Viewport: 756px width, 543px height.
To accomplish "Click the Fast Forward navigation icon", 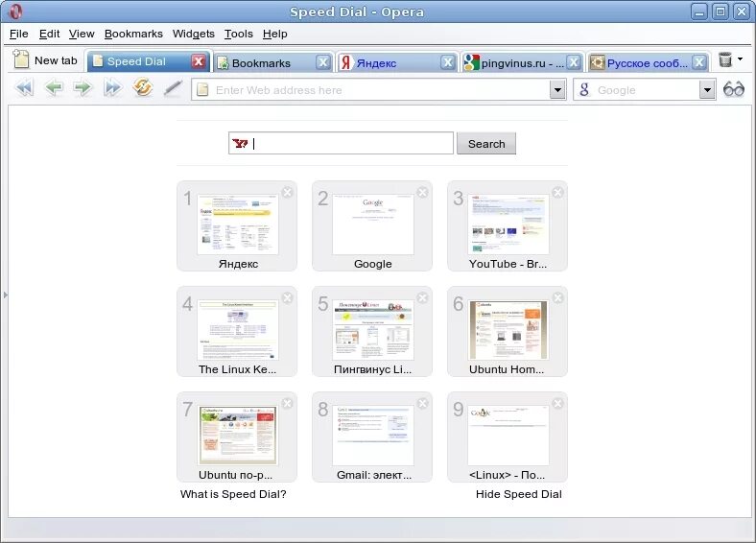I will click(112, 88).
